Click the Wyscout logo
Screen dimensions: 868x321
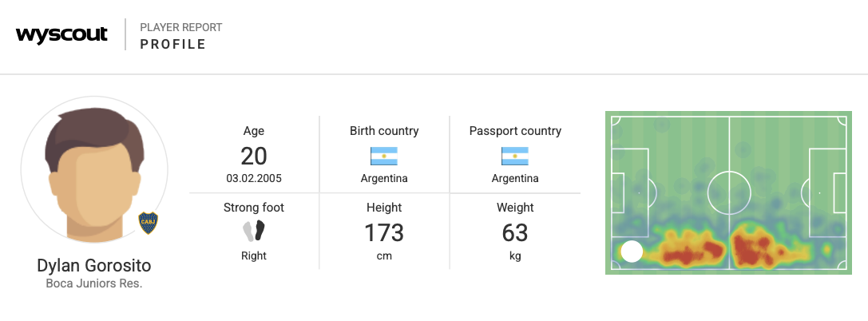[61, 35]
